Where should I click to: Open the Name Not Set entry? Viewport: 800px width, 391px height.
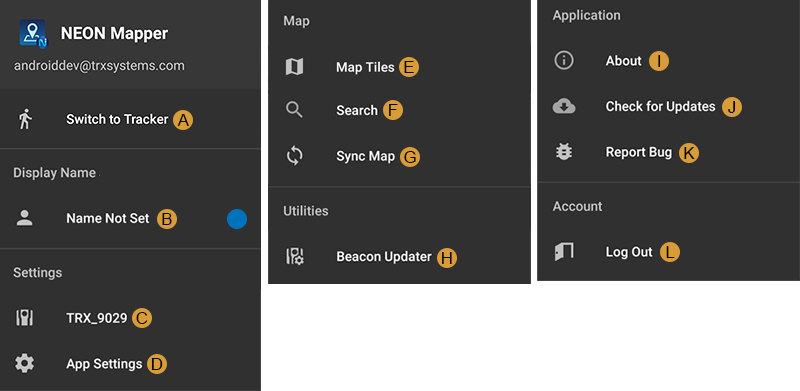click(108, 218)
